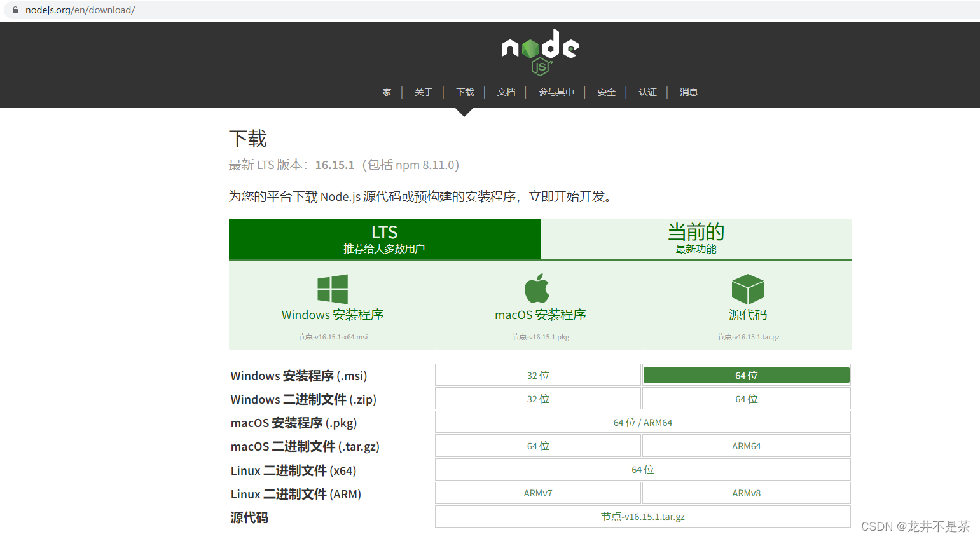Download Windows binary (.zip) 32 位
The image size is (980, 539).
click(x=538, y=399)
